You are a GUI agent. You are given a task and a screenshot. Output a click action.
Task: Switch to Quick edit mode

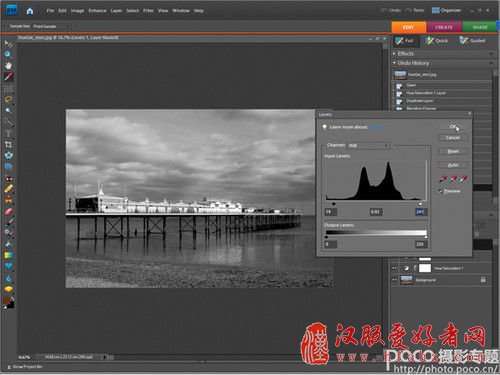437,41
